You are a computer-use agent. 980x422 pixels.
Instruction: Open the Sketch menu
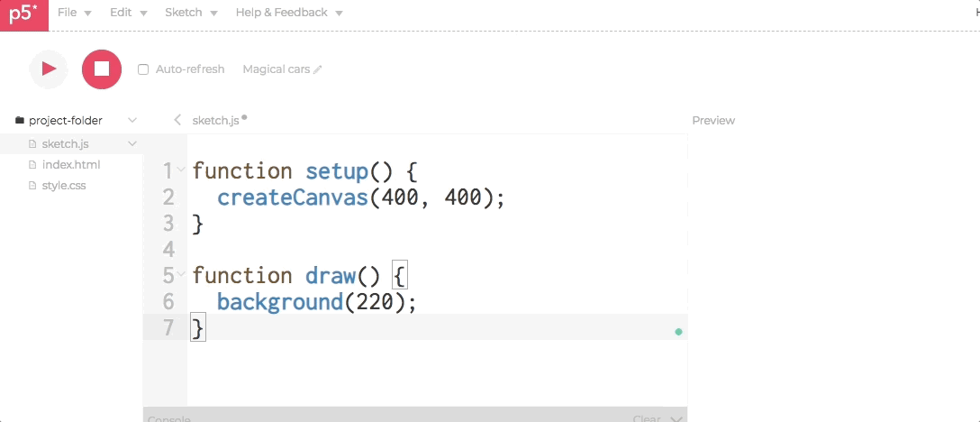point(191,13)
